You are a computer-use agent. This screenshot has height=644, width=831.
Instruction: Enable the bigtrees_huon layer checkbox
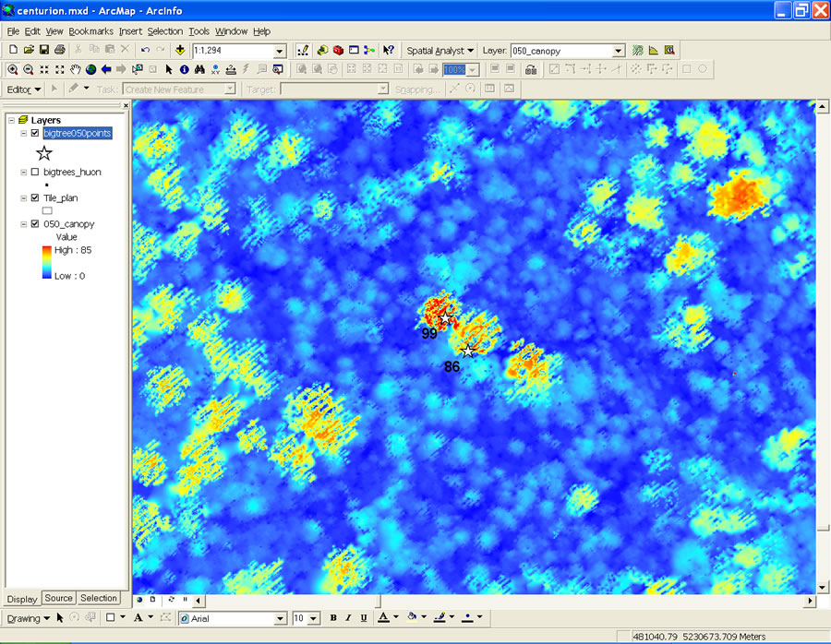click(35, 172)
